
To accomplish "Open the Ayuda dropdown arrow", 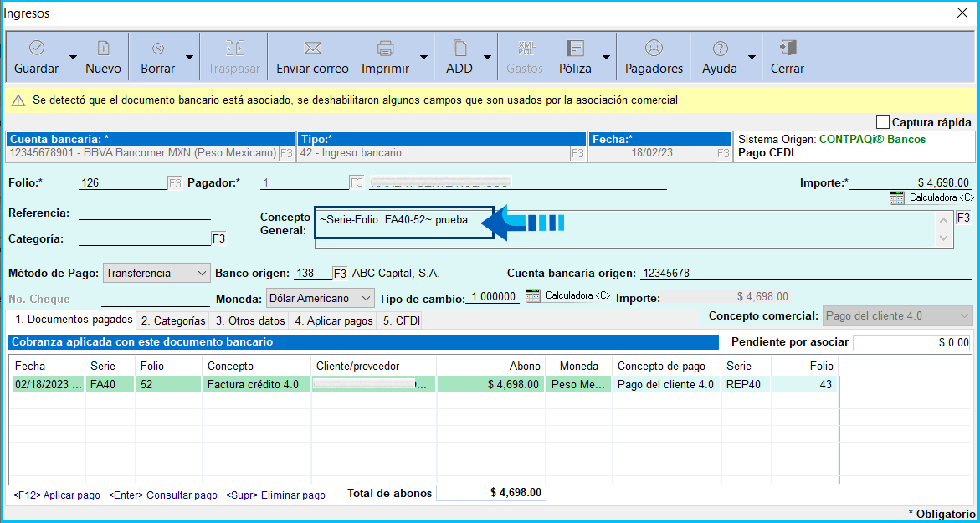I will pos(752,58).
